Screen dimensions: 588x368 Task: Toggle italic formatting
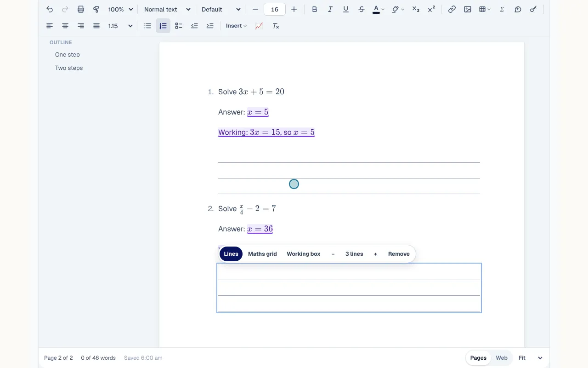pyautogui.click(x=330, y=9)
